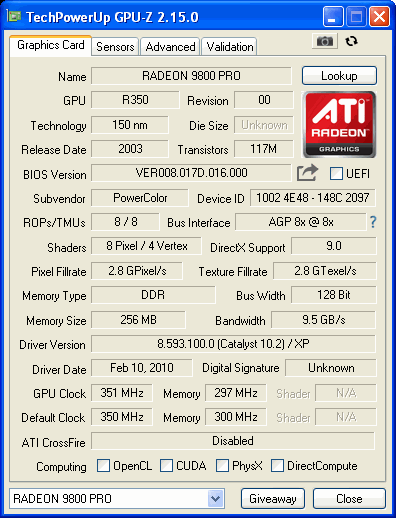
Task: Click the Digital Signature field showing Unknown
Action: [331, 368]
